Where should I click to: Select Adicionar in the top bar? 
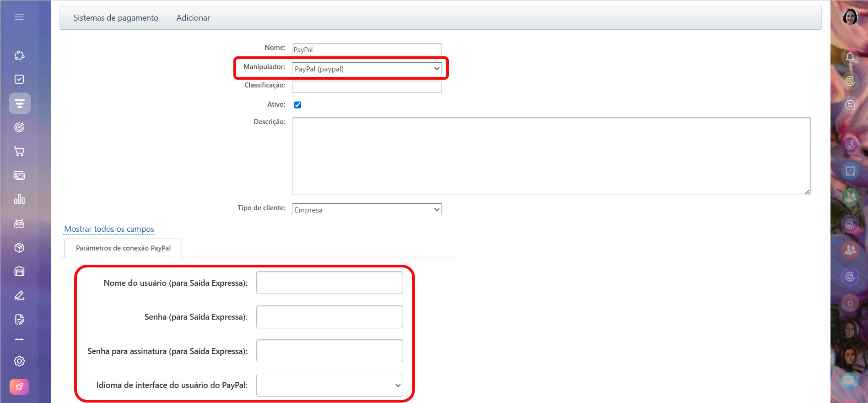point(193,18)
